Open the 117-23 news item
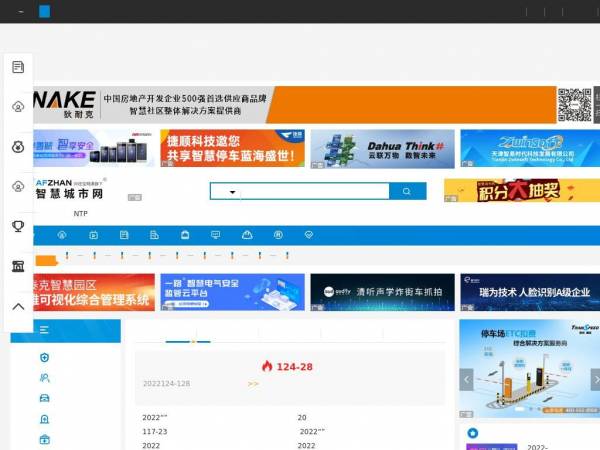This screenshot has height=450, width=600. 155,432
